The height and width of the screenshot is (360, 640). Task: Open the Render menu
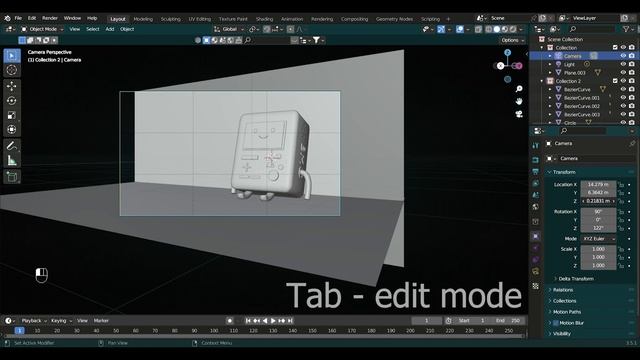coord(50,18)
